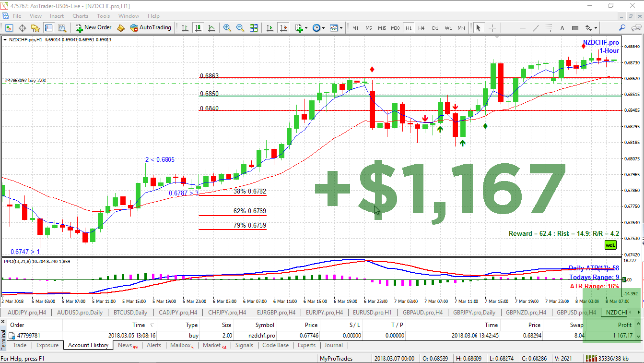Select the text label tool
The image size is (644, 363).
point(562,28)
